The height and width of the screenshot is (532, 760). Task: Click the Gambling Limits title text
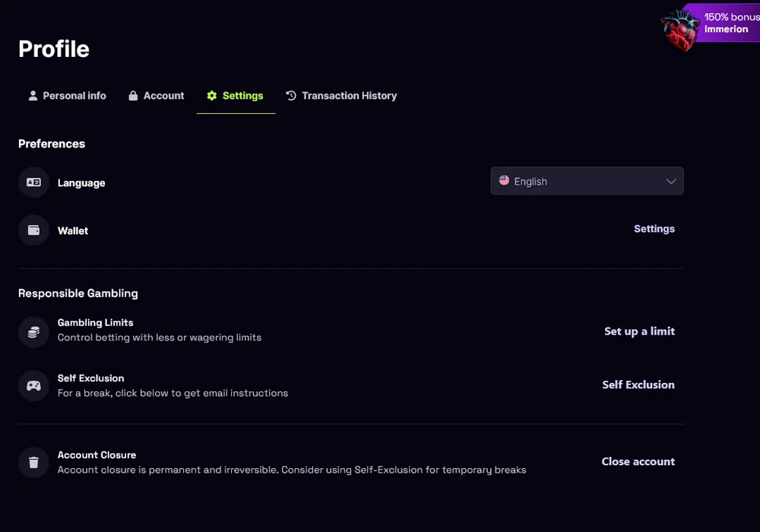pyautogui.click(x=96, y=323)
